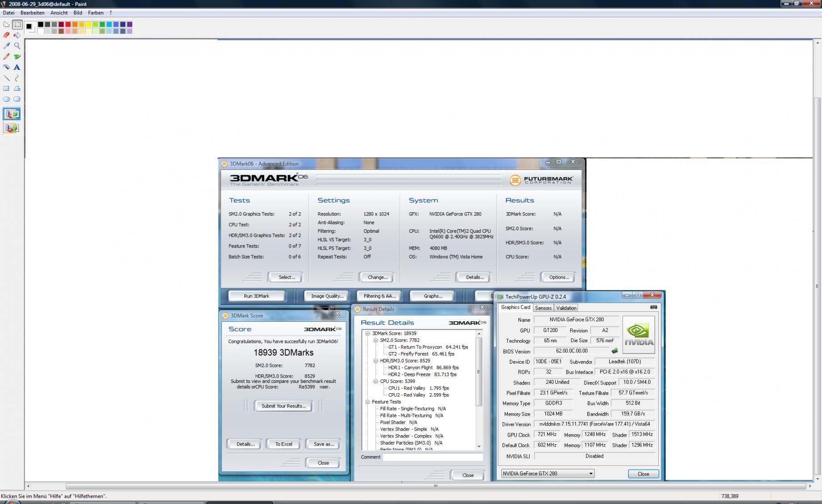Click Result Details scroll down arrow
The width and height of the screenshot is (822, 504).
coord(479,446)
